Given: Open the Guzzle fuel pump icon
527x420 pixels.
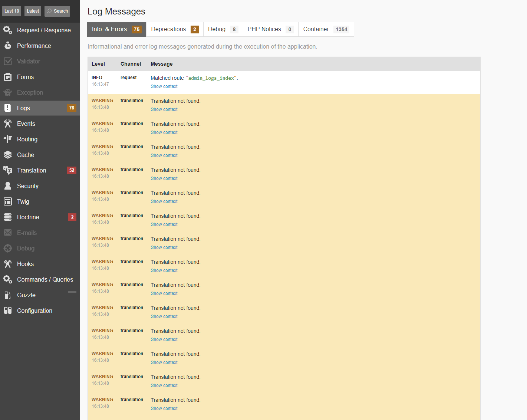Looking at the screenshot, I should [x=8, y=295].
